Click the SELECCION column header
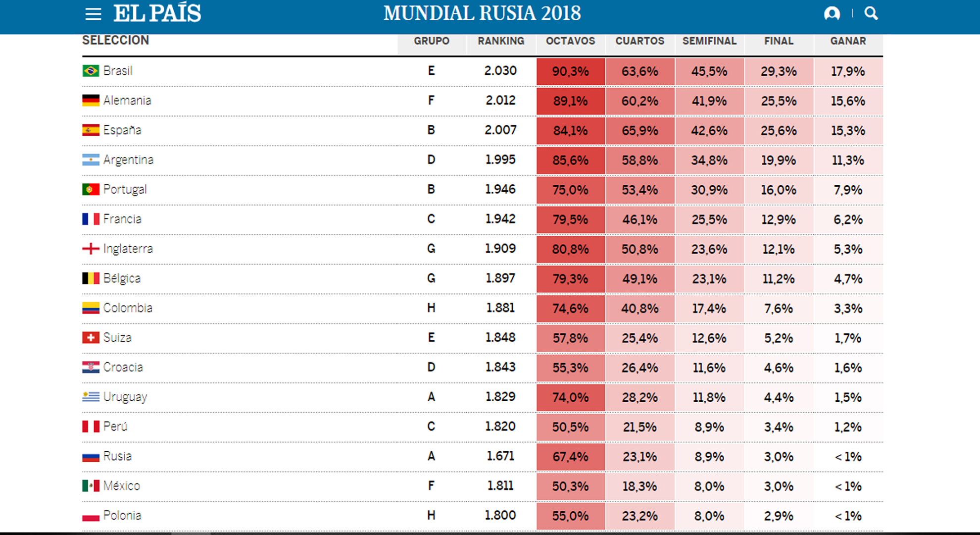The height and width of the screenshot is (535, 980). point(116,40)
